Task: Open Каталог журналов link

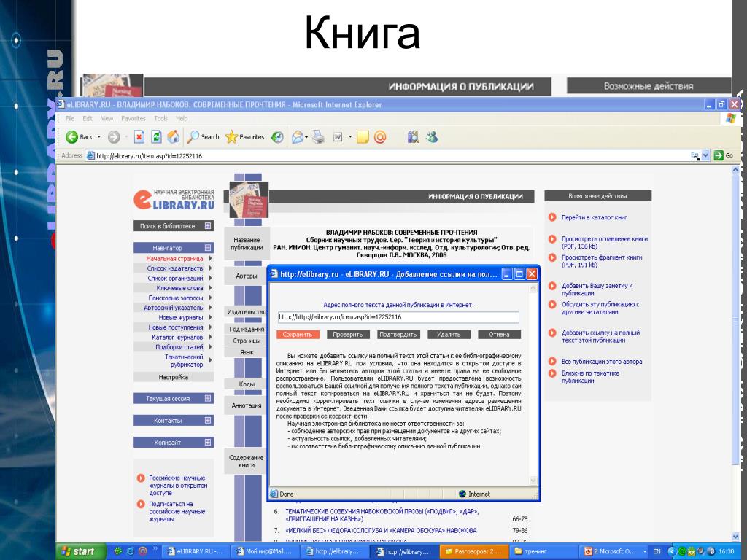Action: click(x=177, y=338)
